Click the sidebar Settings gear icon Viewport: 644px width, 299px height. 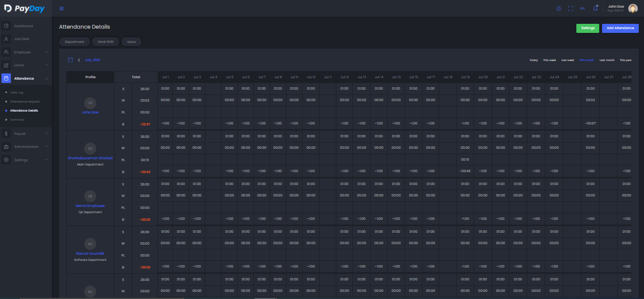(6, 160)
